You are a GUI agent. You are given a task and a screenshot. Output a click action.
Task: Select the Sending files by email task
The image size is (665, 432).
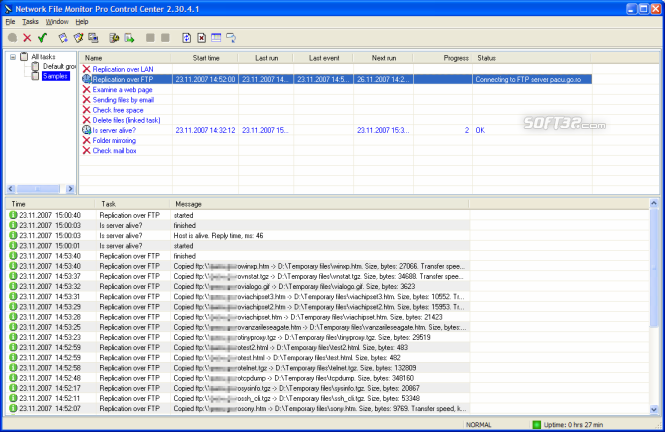click(x=123, y=100)
